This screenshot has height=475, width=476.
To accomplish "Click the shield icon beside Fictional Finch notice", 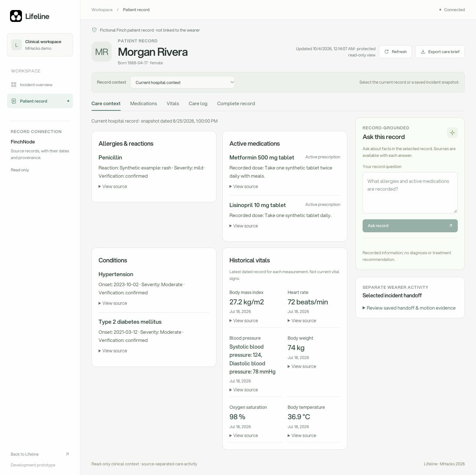I will point(94,30).
